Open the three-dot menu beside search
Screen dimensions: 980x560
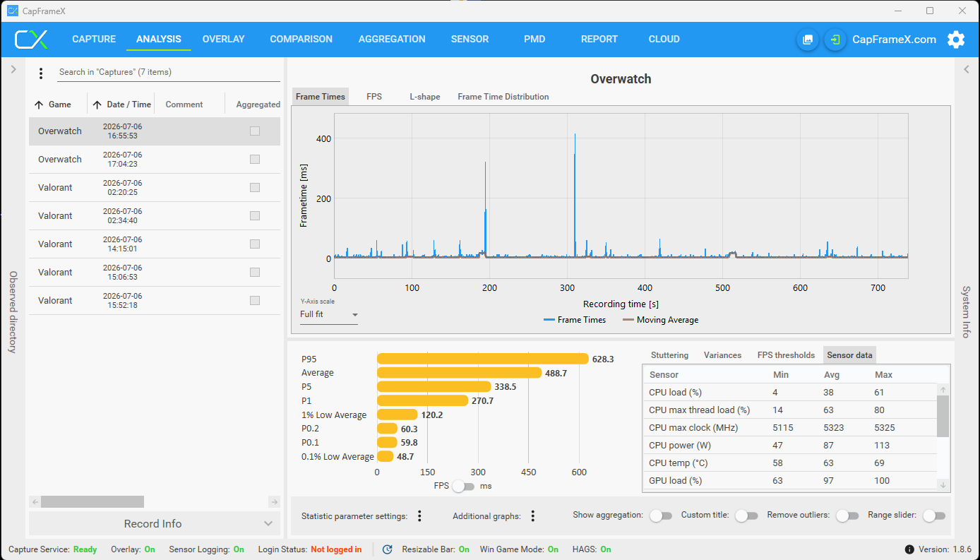pyautogui.click(x=41, y=73)
